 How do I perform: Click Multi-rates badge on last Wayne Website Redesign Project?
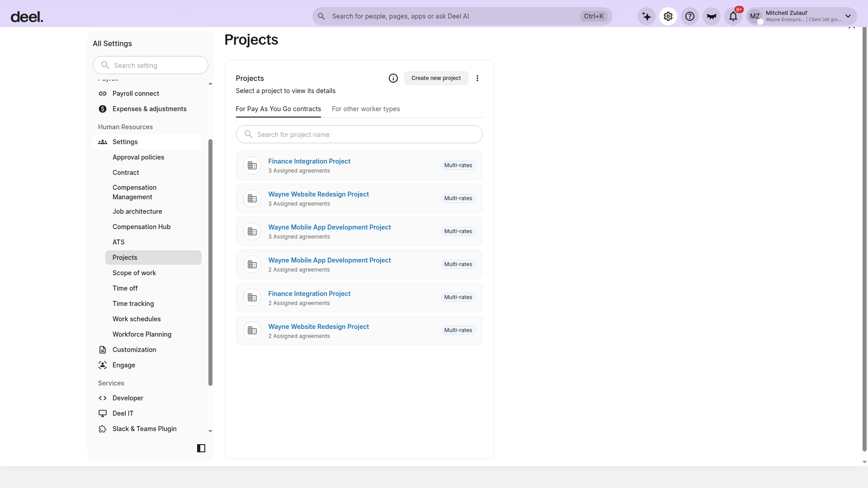[458, 330]
